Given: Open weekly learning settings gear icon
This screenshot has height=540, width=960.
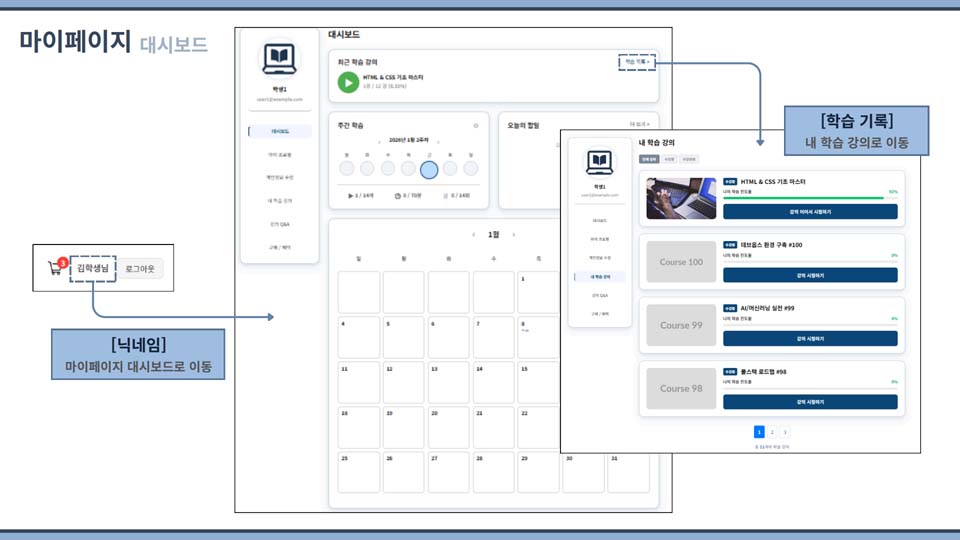Looking at the screenshot, I should (x=476, y=126).
